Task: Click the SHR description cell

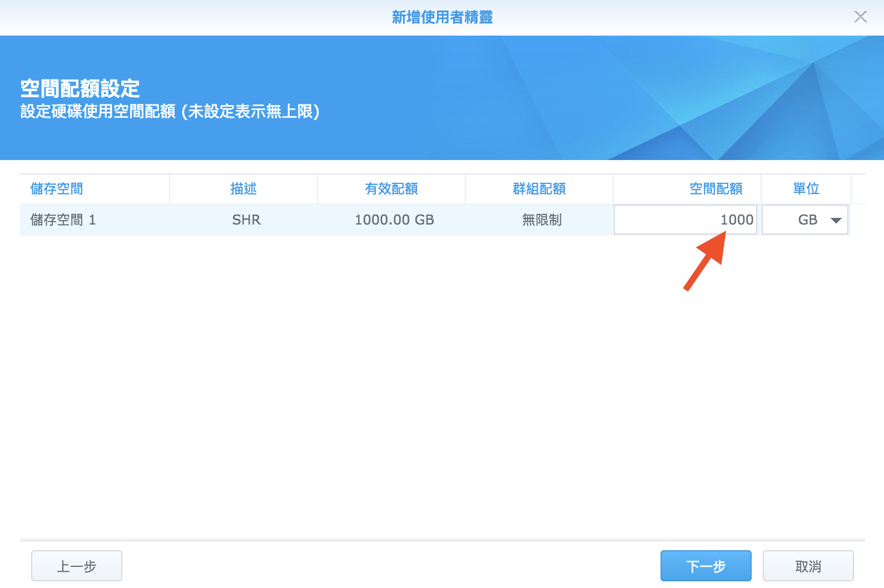Action: (x=246, y=220)
